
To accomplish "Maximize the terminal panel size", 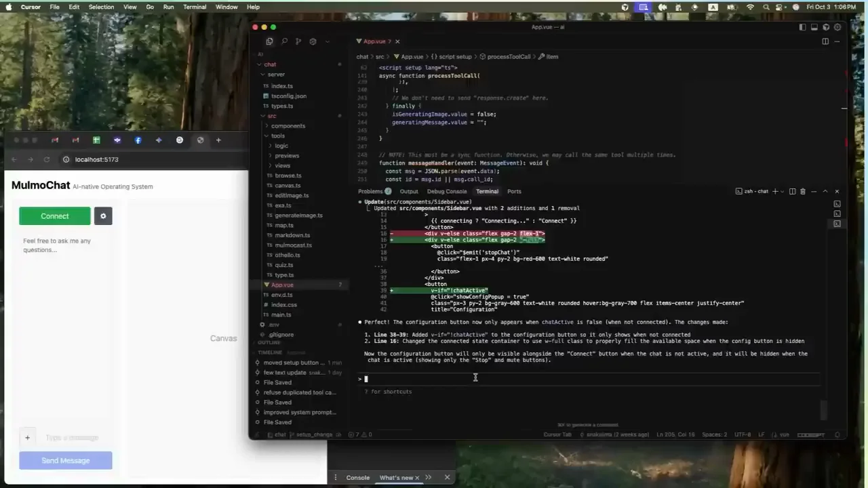I will click(825, 191).
